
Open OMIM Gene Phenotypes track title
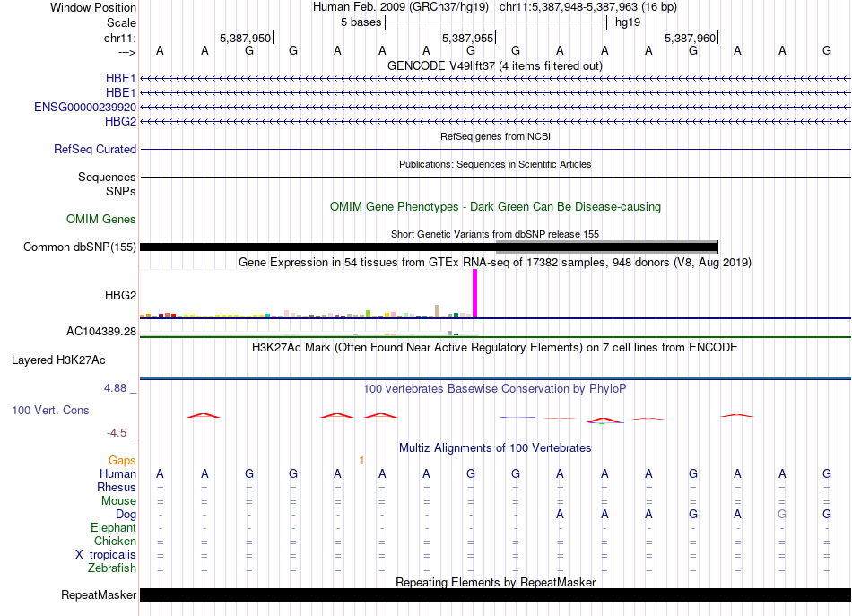click(495, 207)
